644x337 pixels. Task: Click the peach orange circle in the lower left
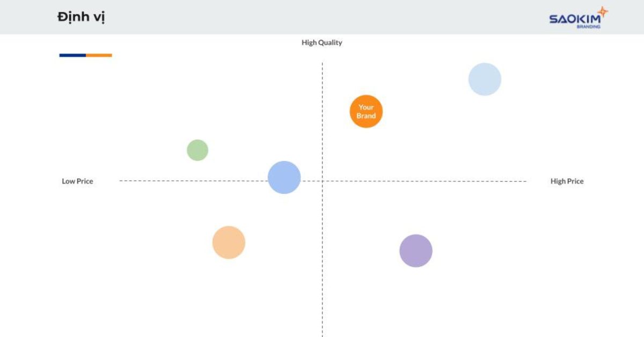coord(229,243)
